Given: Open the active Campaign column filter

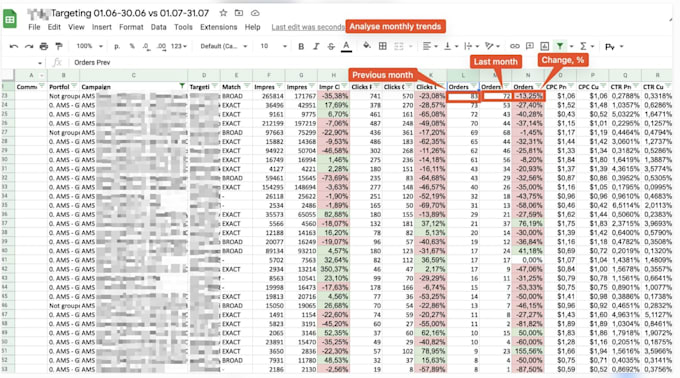Looking at the screenshot, I should 182,86.
